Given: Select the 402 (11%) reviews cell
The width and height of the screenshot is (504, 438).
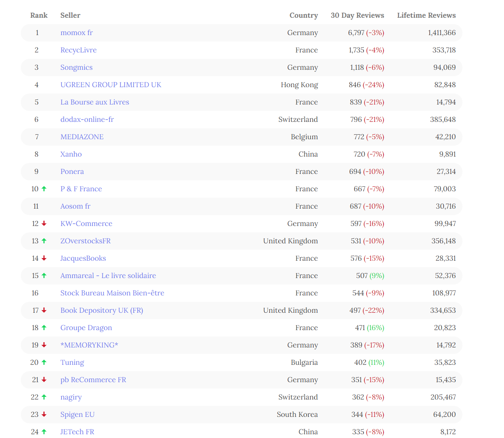Looking at the screenshot, I should click(x=369, y=363).
